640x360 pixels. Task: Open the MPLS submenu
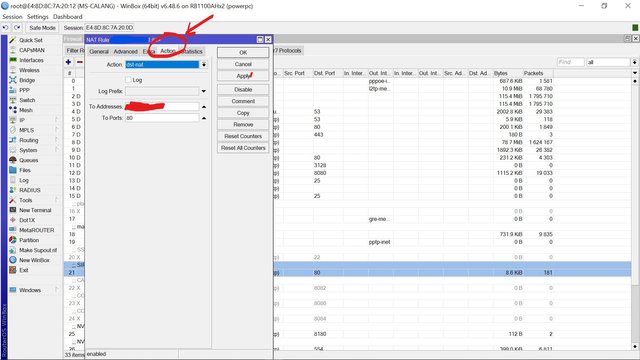click(27, 130)
